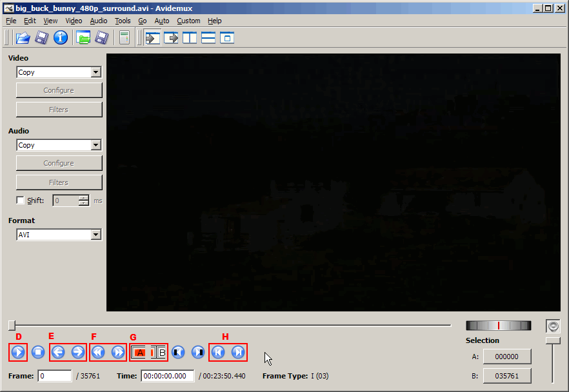The height and width of the screenshot is (392, 569).
Task: Expand the Audio codec Copy dropdown
Action: click(95, 145)
